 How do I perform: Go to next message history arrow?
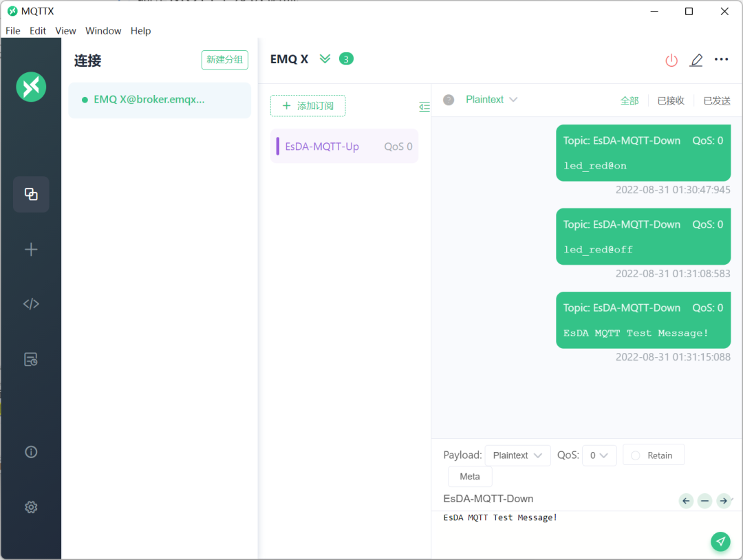click(x=724, y=501)
